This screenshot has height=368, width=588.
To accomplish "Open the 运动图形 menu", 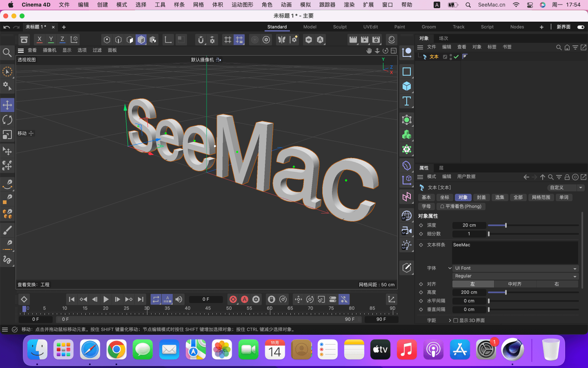I will point(242,5).
